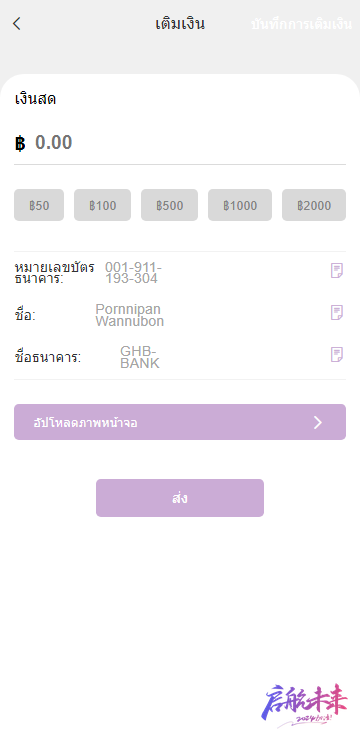The image size is (360, 740).
Task: Click the calligraphy logo at bottom right
Action: tap(304, 705)
